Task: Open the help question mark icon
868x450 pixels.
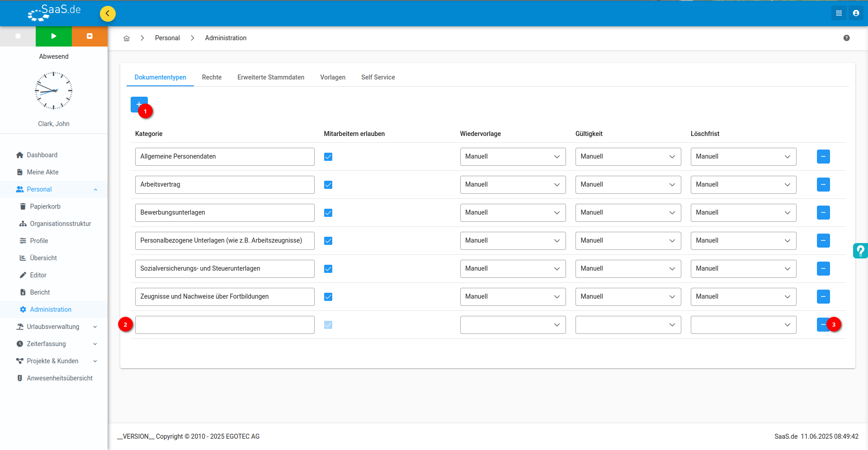Action: (x=846, y=38)
